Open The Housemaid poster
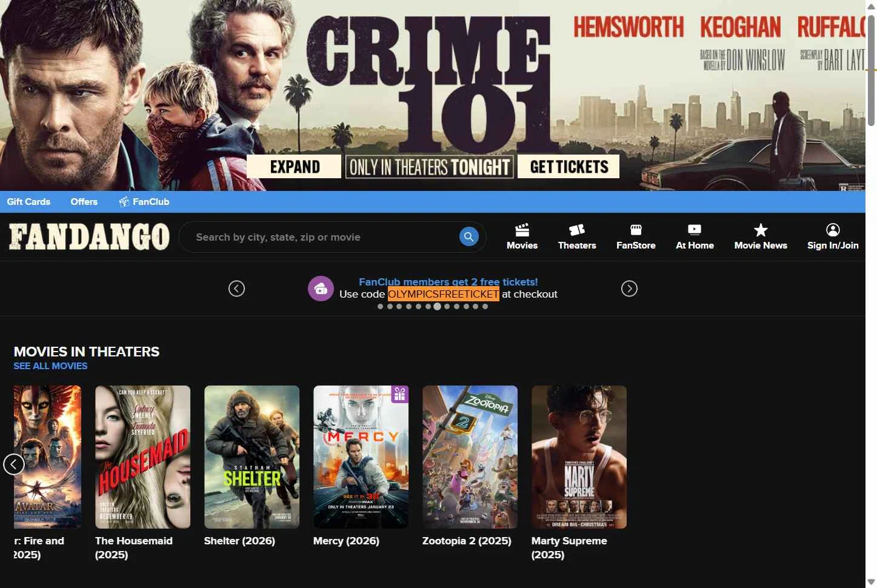The image size is (877, 588). [142, 457]
